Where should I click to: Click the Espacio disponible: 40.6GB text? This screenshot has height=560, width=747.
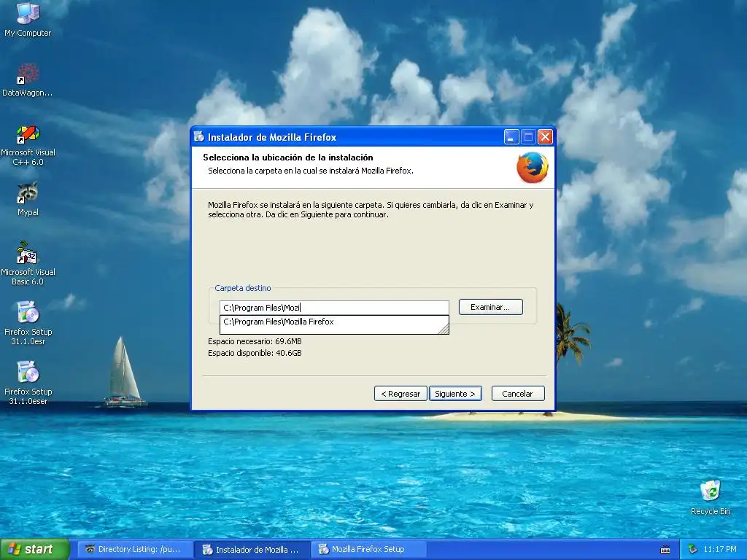pos(255,354)
